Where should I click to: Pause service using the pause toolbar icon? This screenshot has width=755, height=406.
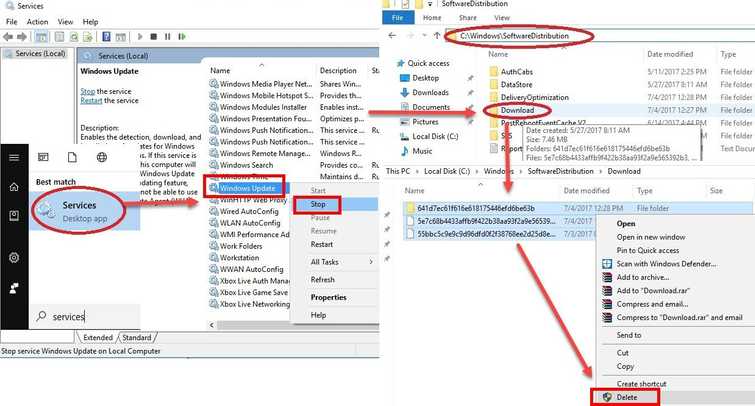pos(168,37)
